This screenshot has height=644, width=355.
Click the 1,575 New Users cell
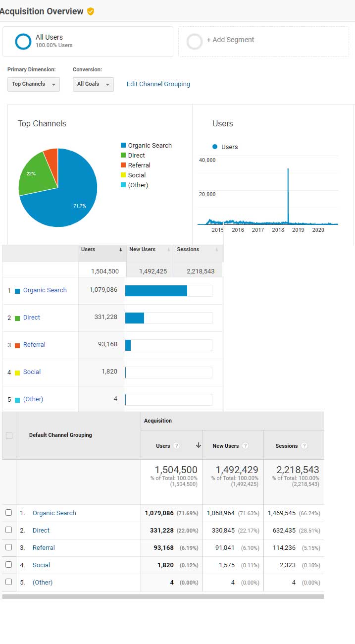coord(227,565)
